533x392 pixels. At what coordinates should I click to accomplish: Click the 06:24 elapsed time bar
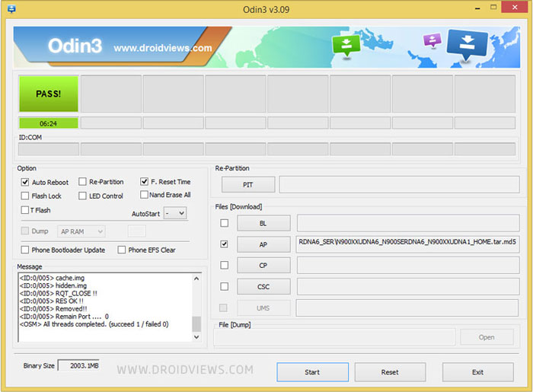coord(49,123)
